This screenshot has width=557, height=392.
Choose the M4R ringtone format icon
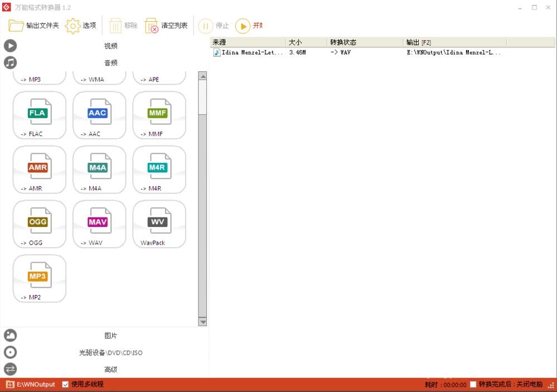(x=159, y=170)
